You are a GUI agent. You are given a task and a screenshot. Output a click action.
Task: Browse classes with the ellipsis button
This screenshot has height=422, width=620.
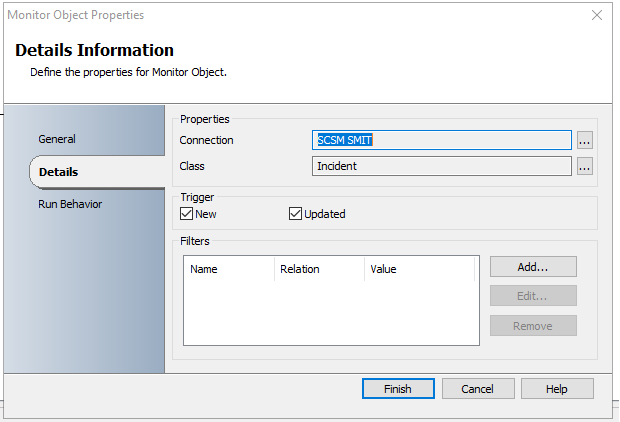[585, 167]
